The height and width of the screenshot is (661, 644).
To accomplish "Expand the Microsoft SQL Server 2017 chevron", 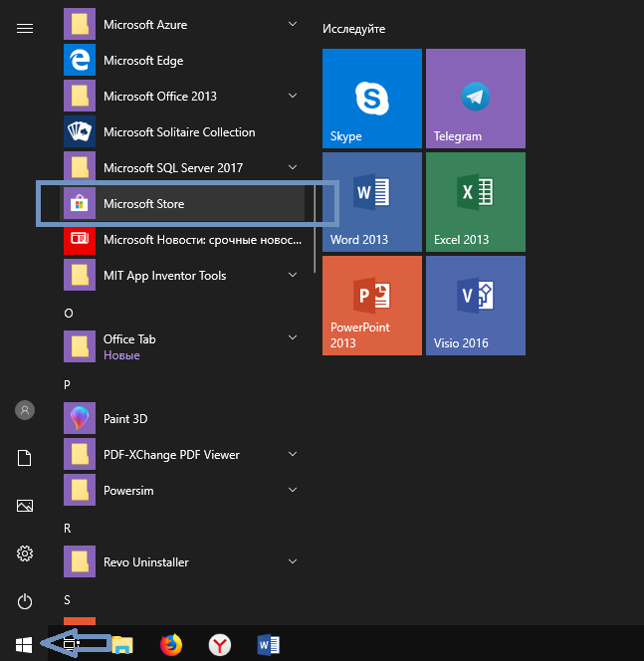I will (x=293, y=167).
